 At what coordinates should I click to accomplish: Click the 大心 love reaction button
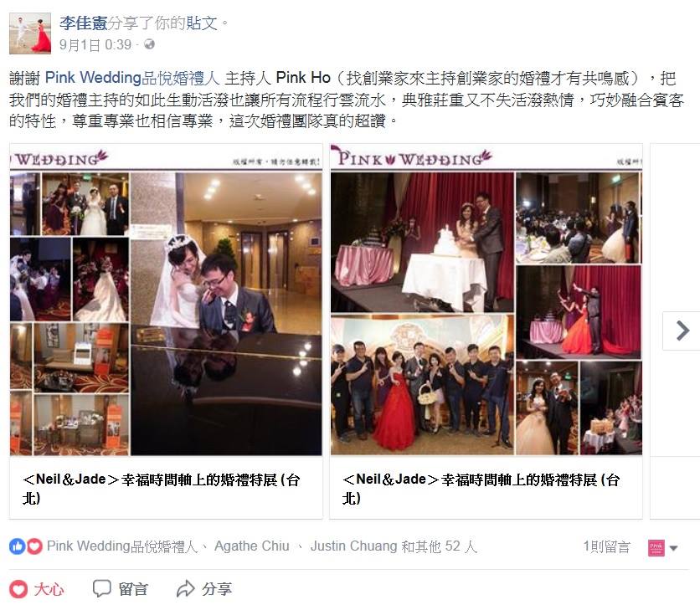pyautogui.click(x=37, y=589)
